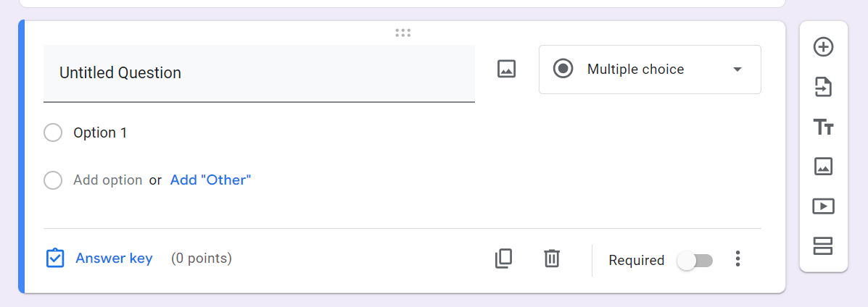Open the three-dot more options menu
The width and height of the screenshot is (868, 307).
coord(737,258)
